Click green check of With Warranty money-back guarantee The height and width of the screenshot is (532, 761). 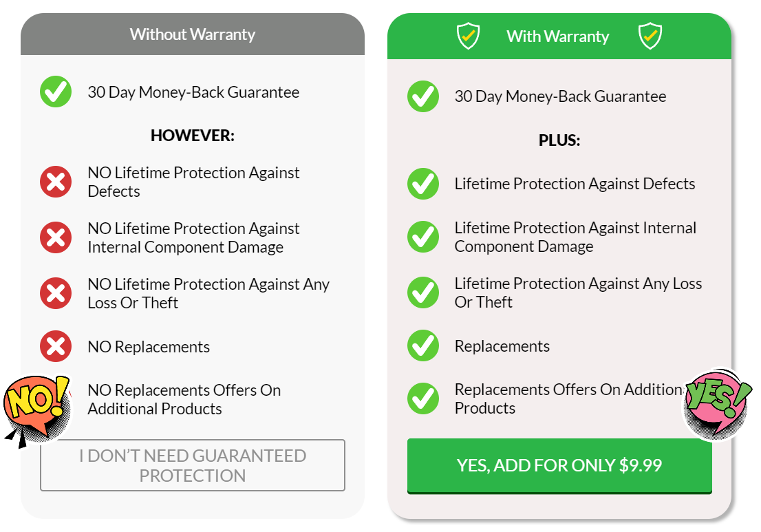pos(423,96)
